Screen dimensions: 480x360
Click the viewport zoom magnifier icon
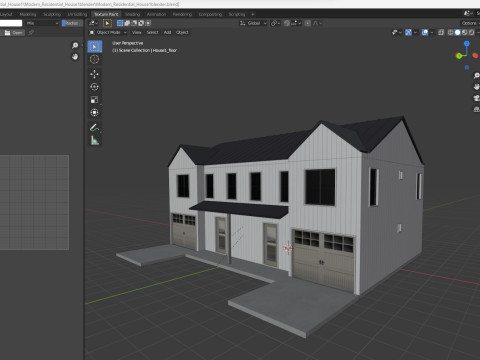click(x=477, y=76)
